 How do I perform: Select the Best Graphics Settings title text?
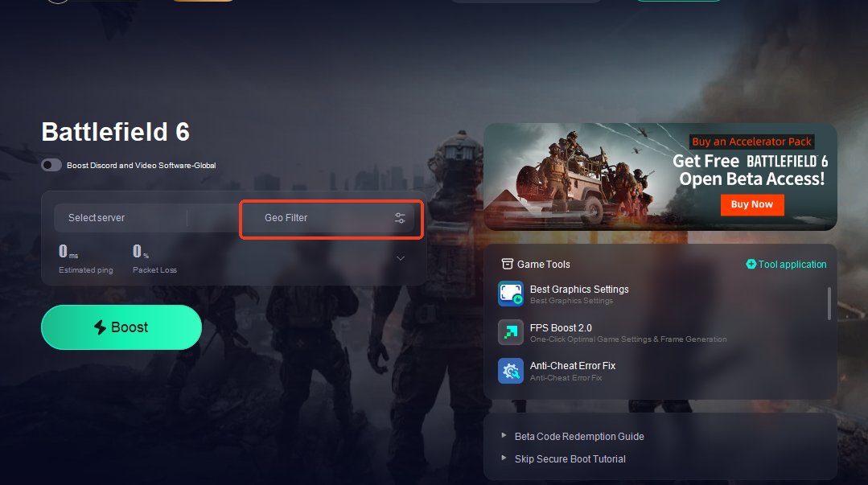(x=579, y=289)
